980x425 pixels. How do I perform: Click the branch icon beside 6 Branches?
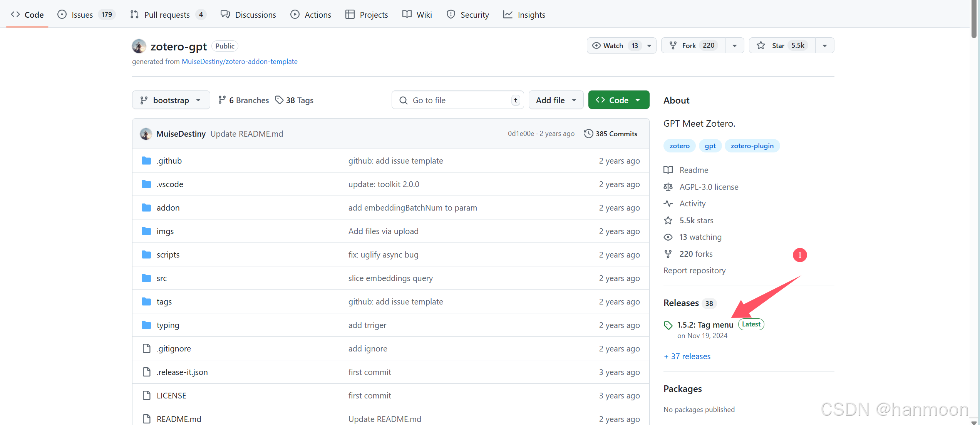tap(222, 100)
